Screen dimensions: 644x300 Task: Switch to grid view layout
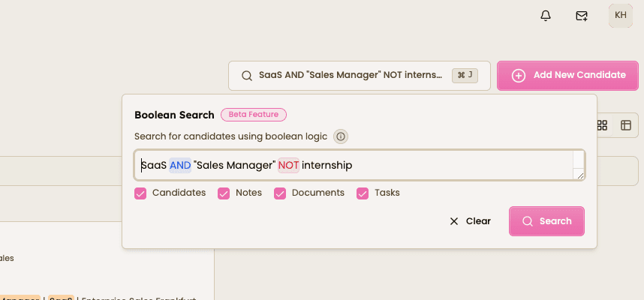tap(602, 125)
